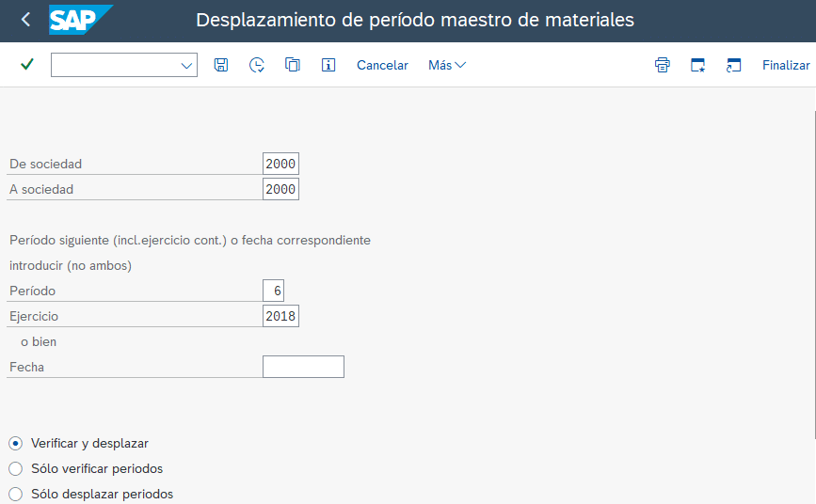Click the information icon in toolbar
The height and width of the screenshot is (504, 816).
point(328,65)
